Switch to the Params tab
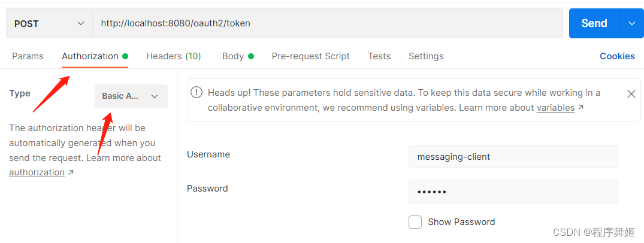Image resolution: width=644 pixels, height=243 pixels. click(x=28, y=56)
